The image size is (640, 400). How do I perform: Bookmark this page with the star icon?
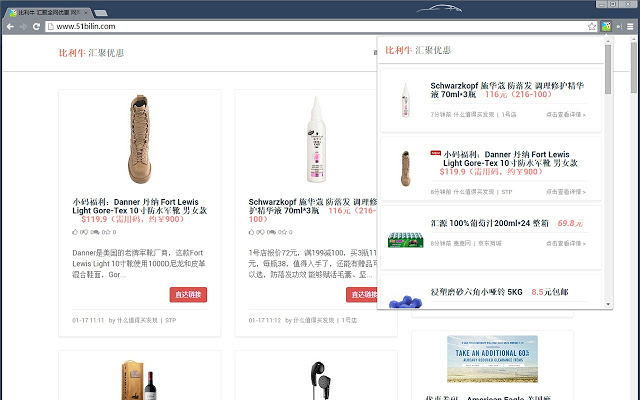click(x=592, y=27)
